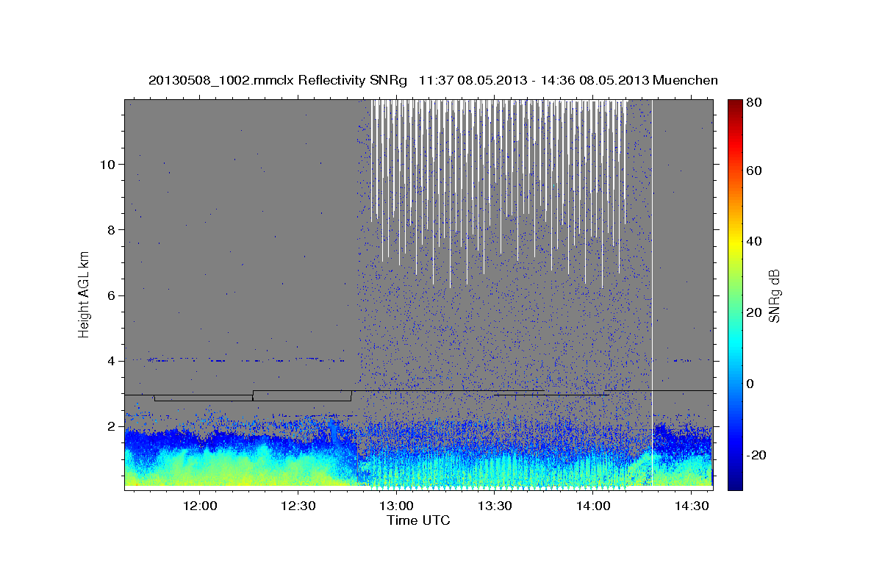This screenshot has width=882, height=588.
Task: Click the height tick label 8
Action: [110, 229]
